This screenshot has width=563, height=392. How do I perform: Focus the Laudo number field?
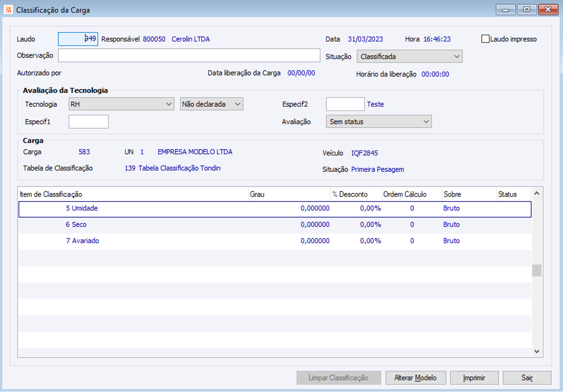[x=78, y=39]
